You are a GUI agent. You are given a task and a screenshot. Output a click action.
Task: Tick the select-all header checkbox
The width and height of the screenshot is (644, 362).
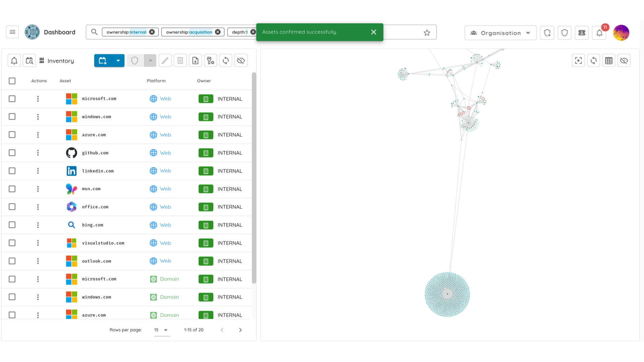click(x=12, y=81)
